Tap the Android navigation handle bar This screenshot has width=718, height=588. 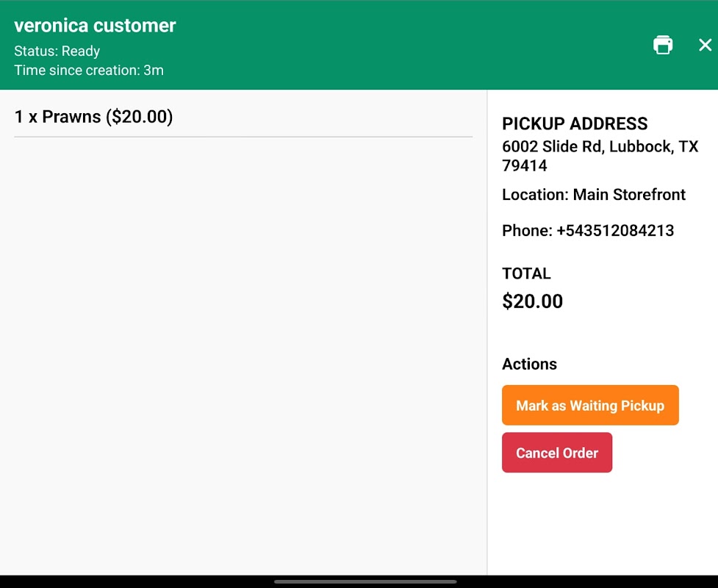point(365,581)
